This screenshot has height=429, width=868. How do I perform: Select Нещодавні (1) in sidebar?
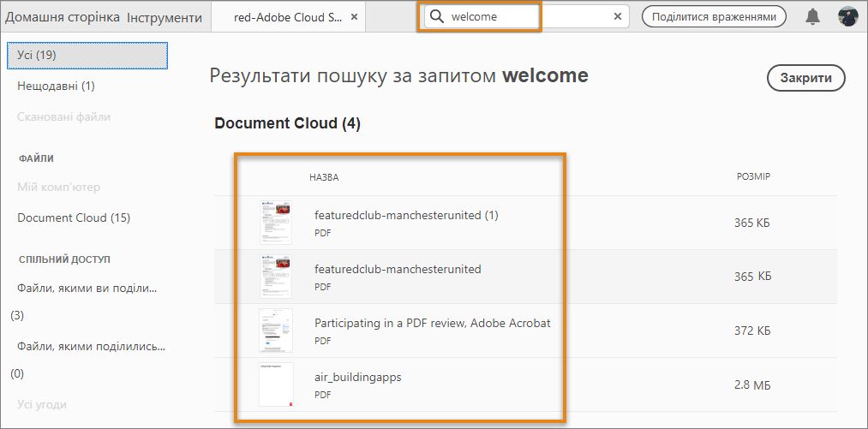click(x=57, y=86)
